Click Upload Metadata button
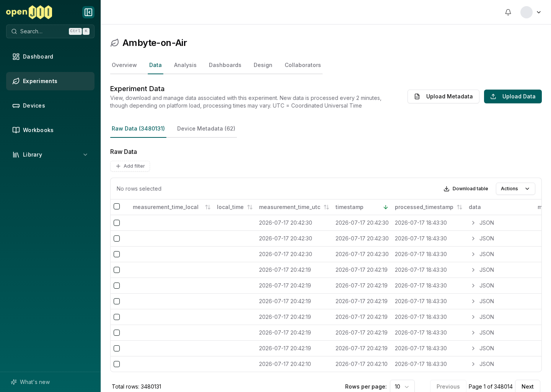The width and height of the screenshot is (551, 392). (x=443, y=96)
